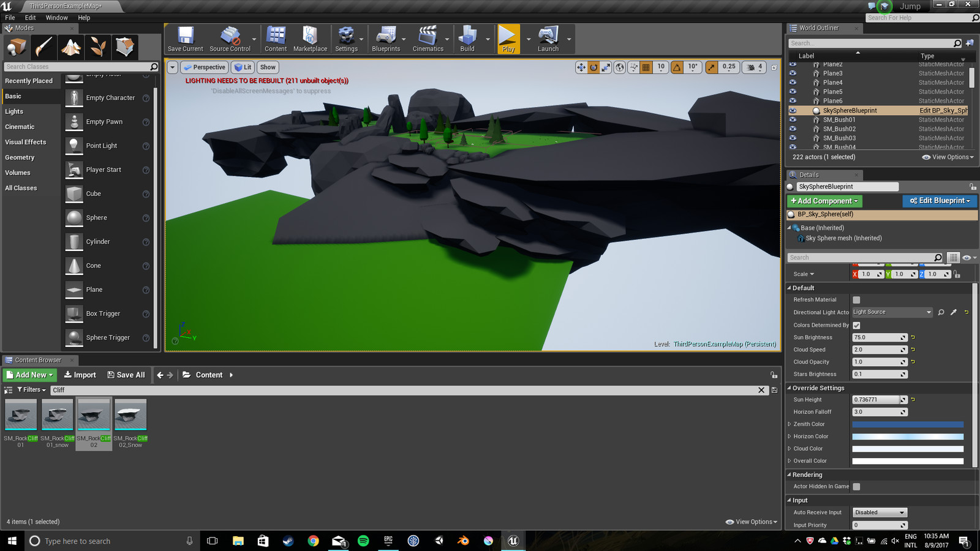Open Lit view mode dropdown

coord(243,67)
